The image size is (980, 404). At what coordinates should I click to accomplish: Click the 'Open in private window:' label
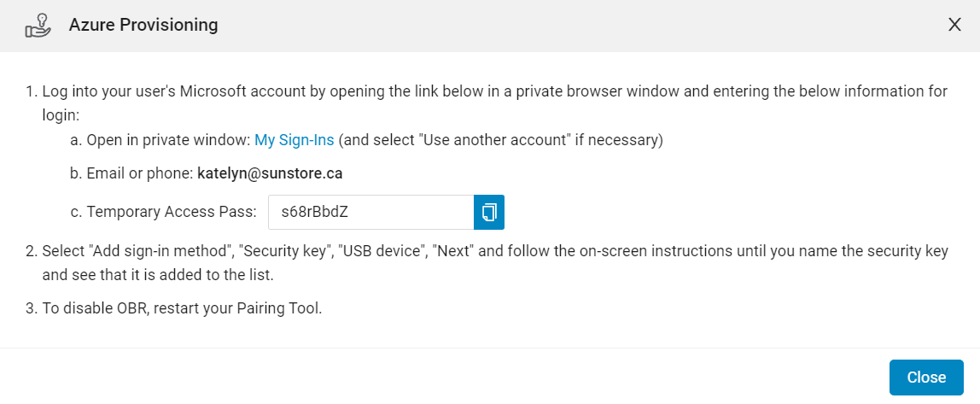169,140
